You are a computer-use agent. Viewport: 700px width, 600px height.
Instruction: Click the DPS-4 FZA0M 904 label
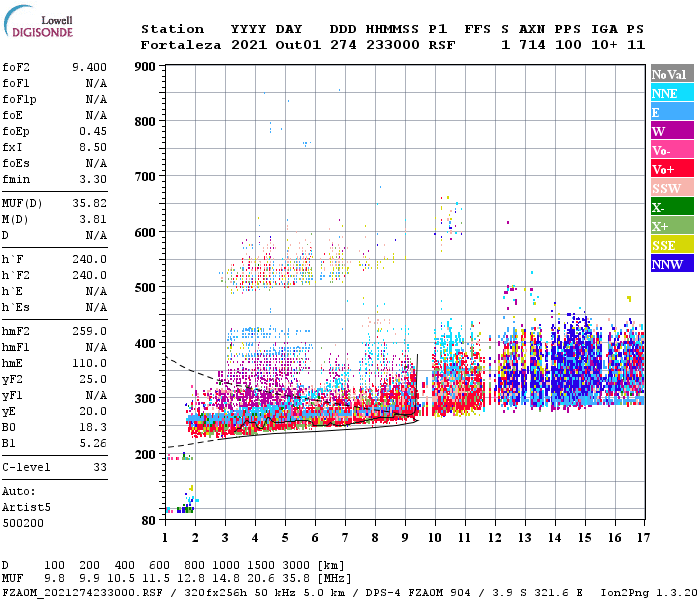(x=418, y=593)
